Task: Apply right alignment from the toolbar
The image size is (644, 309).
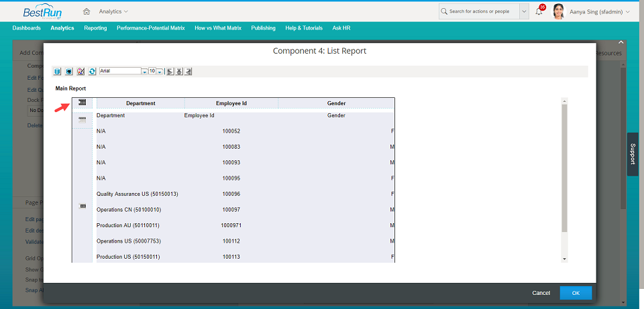Action: point(188,72)
